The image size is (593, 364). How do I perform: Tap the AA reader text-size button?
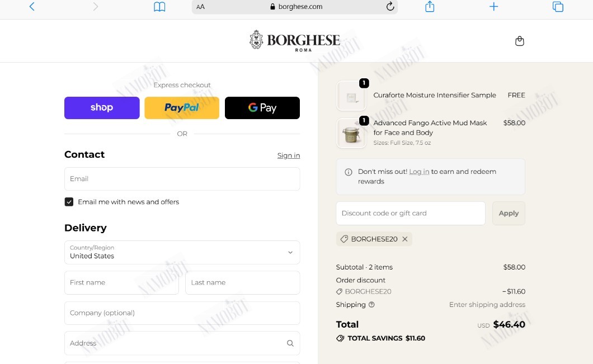tap(200, 7)
